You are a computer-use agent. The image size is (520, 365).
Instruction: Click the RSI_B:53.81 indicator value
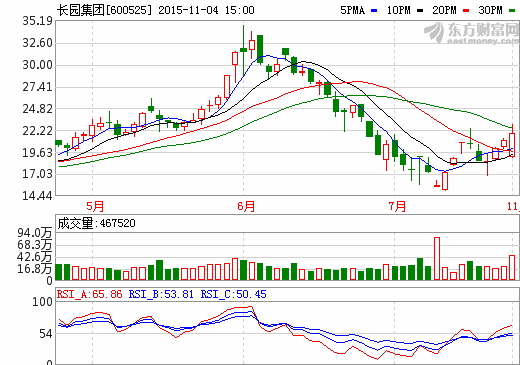161,294
